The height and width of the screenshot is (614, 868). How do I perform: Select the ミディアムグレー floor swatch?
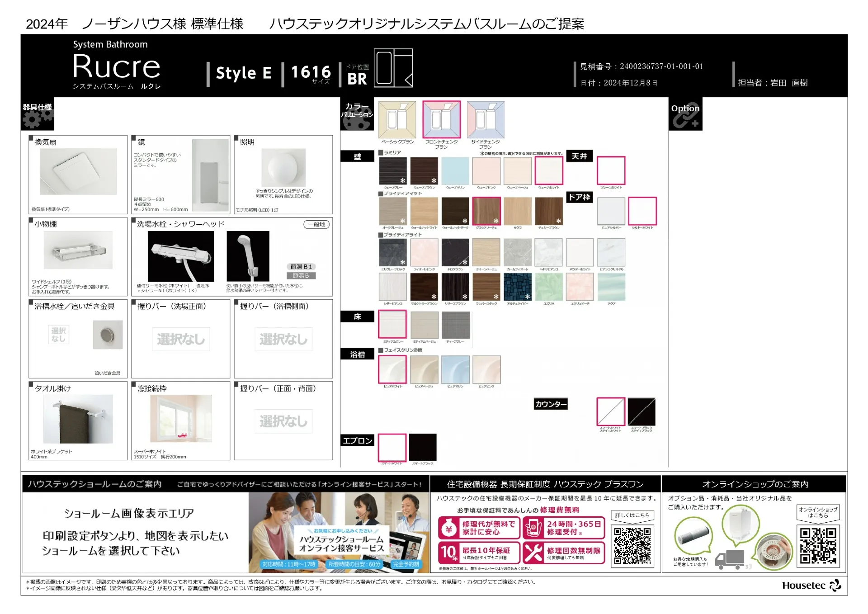tap(392, 324)
